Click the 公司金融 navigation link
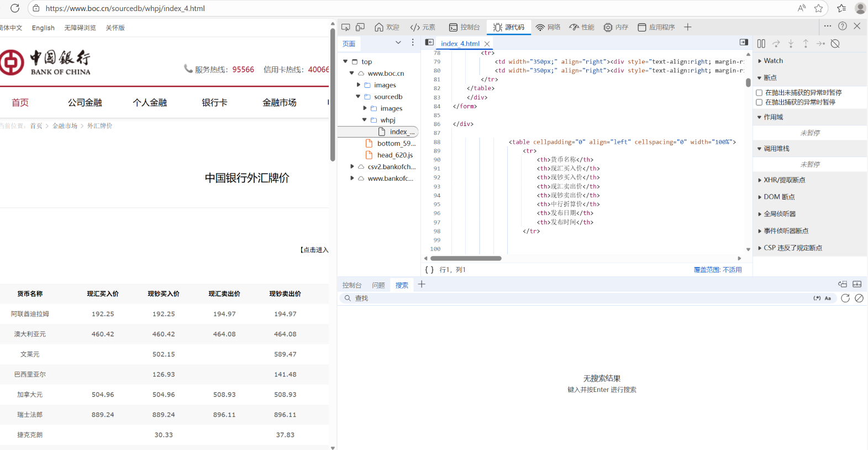Viewport: 868px width, 450px height. coord(85,102)
